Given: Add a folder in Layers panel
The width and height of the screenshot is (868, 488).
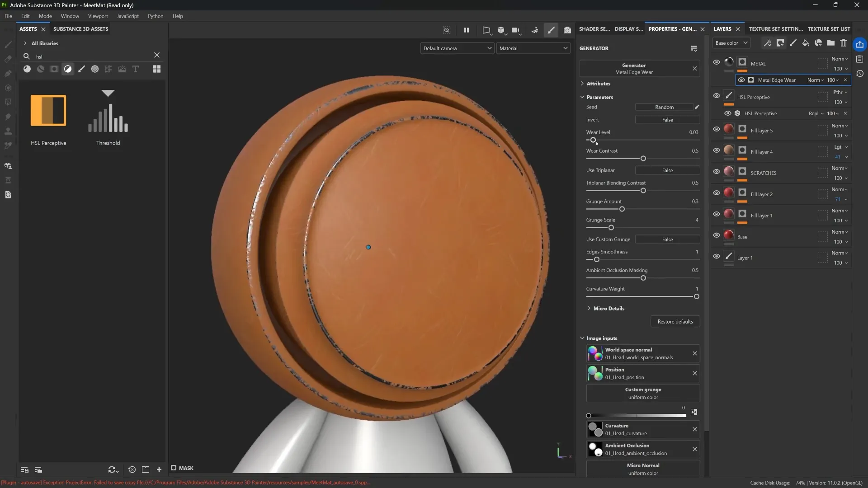Looking at the screenshot, I should tap(831, 43).
